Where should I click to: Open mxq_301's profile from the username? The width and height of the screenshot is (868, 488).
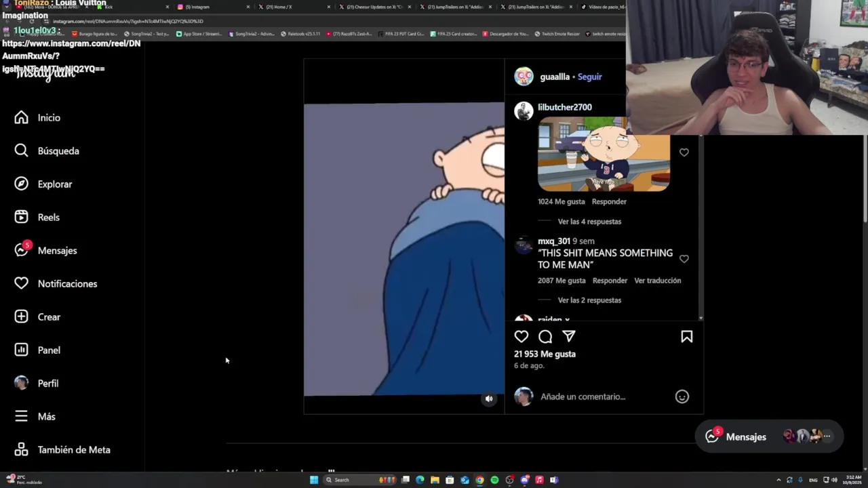coord(554,241)
